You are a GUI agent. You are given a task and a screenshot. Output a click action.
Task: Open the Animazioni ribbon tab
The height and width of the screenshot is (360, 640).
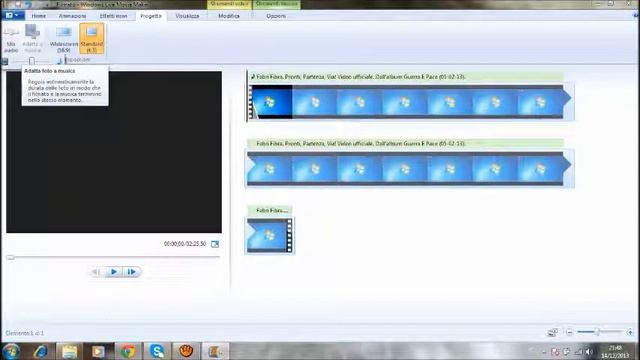point(72,16)
